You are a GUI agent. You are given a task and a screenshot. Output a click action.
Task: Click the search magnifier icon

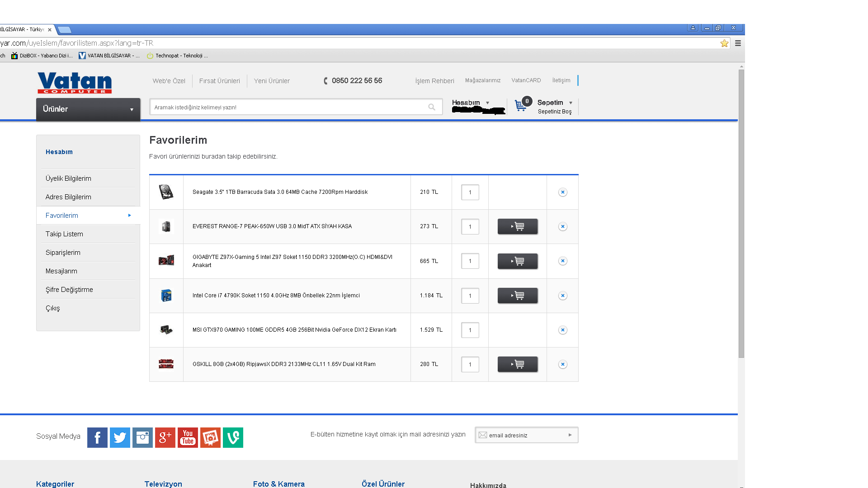(x=432, y=107)
